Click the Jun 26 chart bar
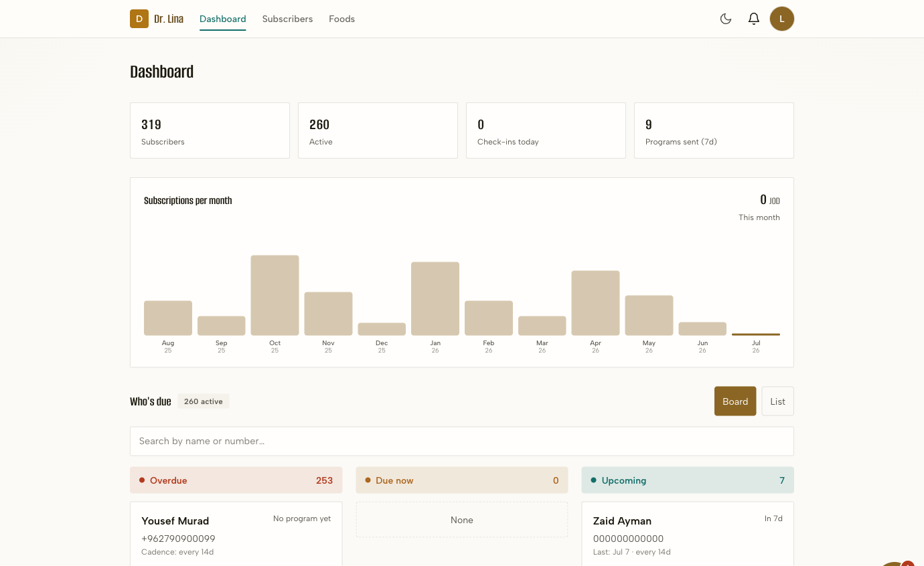The height and width of the screenshot is (566, 924). point(702,328)
